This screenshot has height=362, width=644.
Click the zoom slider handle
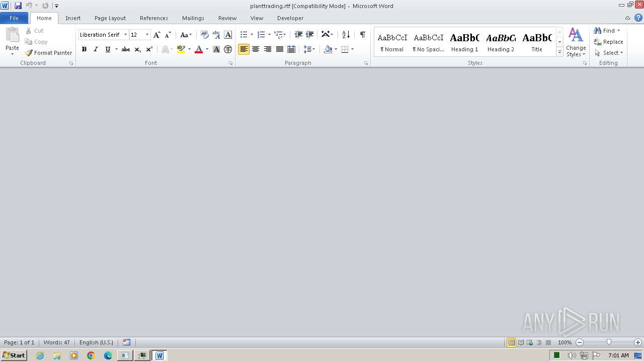tap(609, 342)
